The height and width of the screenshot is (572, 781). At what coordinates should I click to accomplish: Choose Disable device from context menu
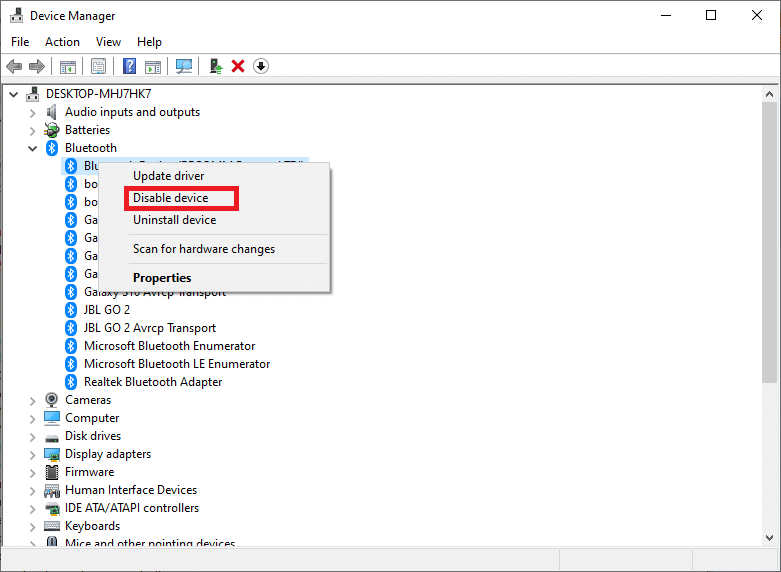tap(171, 198)
